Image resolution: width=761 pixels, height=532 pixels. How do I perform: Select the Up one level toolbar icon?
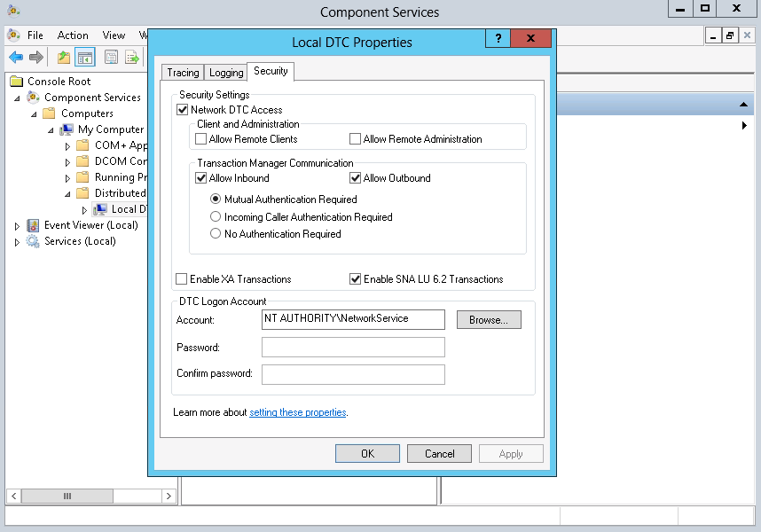[62, 56]
